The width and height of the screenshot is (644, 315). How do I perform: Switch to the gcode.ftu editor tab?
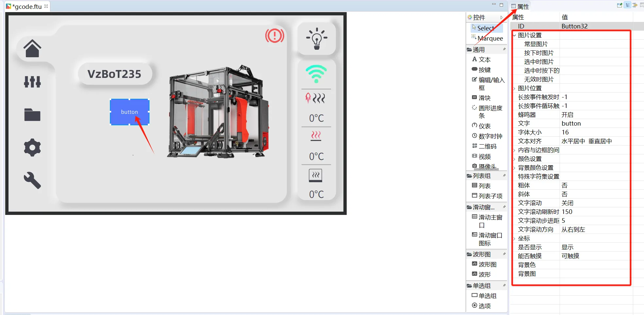tap(27, 6)
